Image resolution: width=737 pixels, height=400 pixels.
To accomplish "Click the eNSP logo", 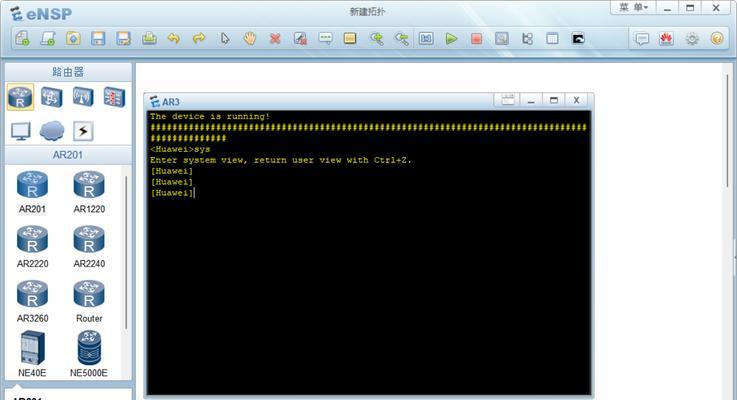I will coord(41,14).
